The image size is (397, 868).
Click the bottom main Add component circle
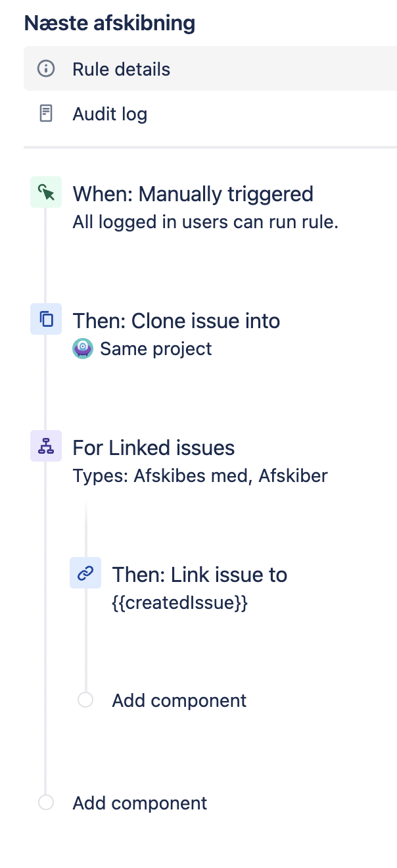pyautogui.click(x=46, y=802)
